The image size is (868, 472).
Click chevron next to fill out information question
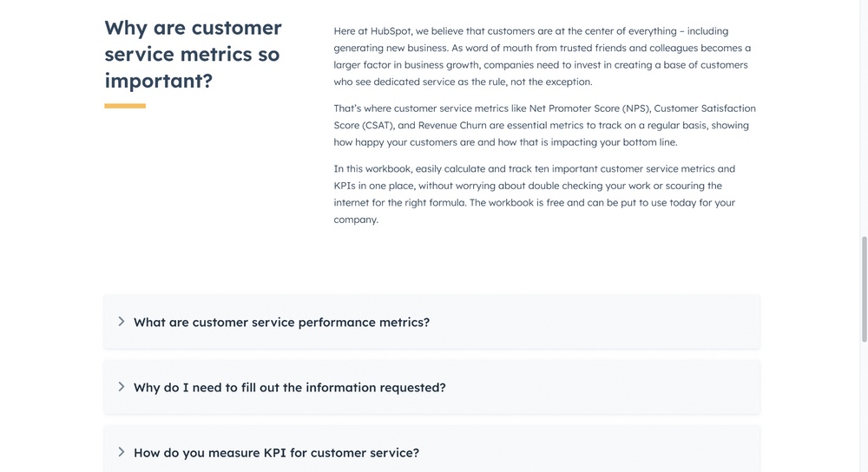(x=122, y=387)
